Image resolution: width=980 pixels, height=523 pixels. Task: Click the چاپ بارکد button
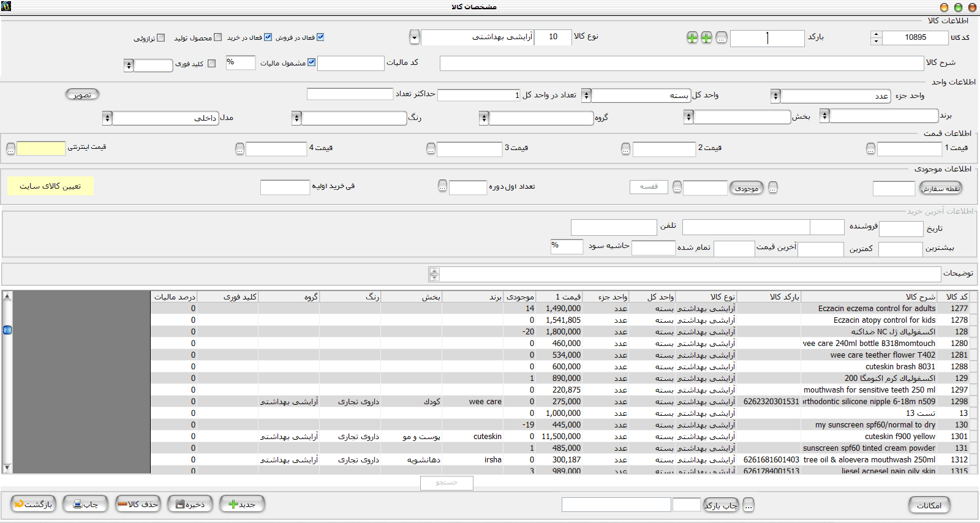click(x=721, y=505)
